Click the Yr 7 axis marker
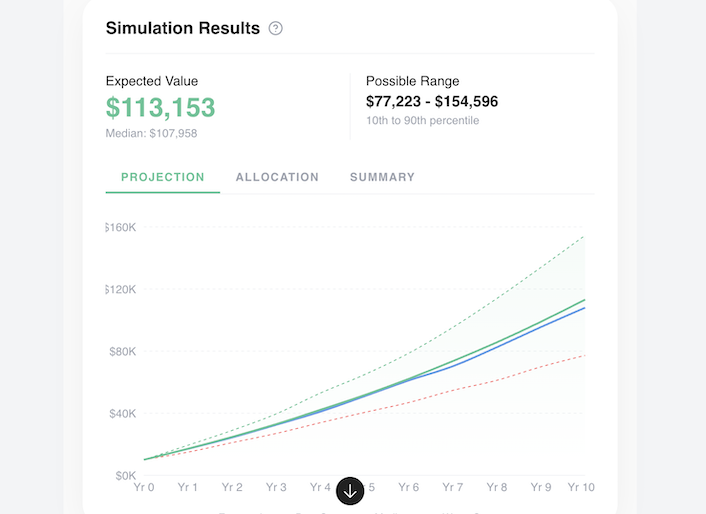 [x=453, y=487]
